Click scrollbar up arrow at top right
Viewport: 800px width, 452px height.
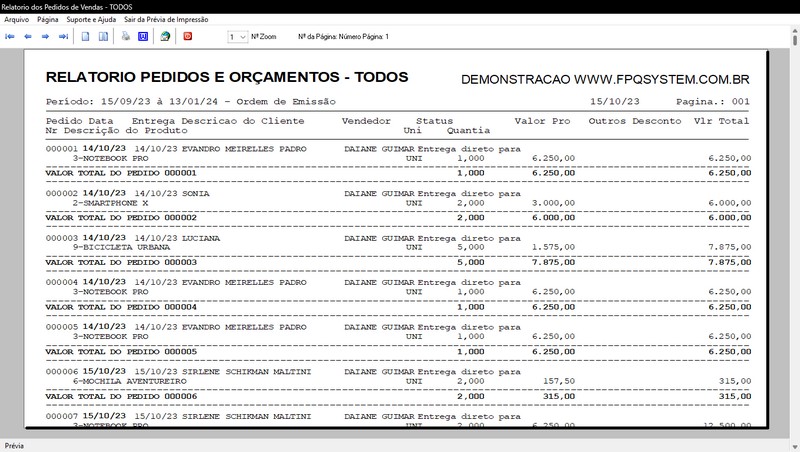tap(795, 32)
